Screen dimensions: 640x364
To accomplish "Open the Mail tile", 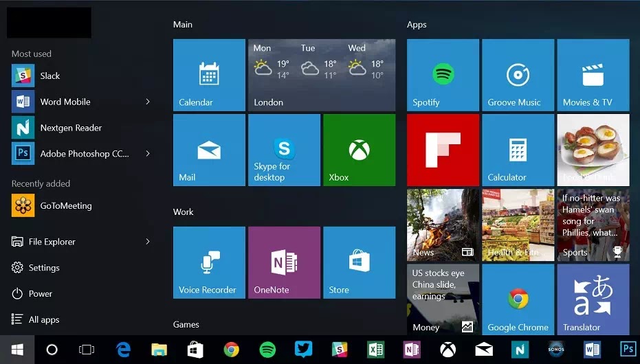I will [209, 150].
